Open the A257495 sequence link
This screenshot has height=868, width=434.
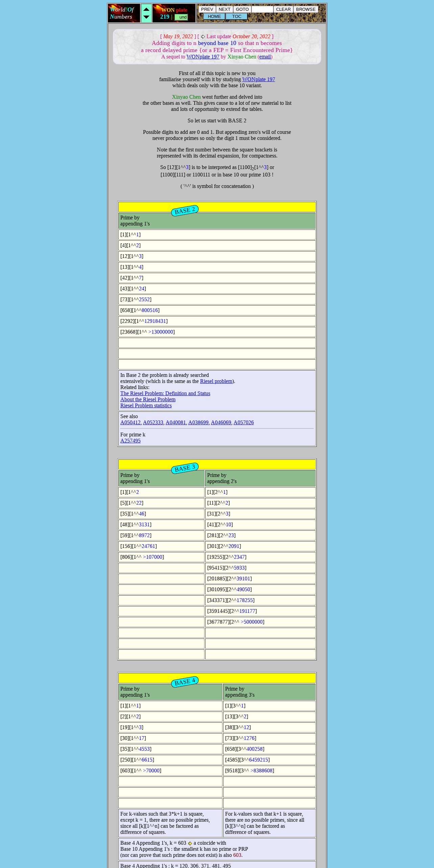[x=130, y=441]
